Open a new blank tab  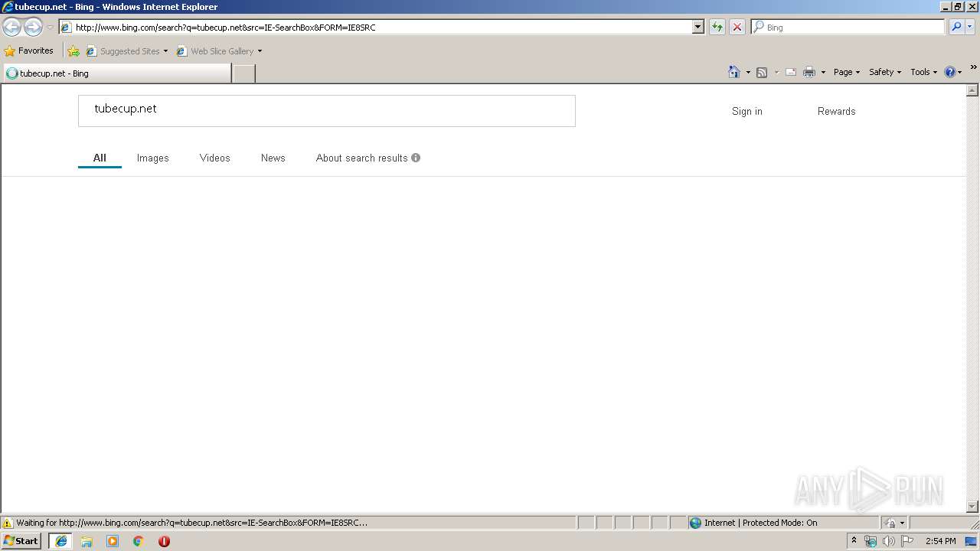243,73
